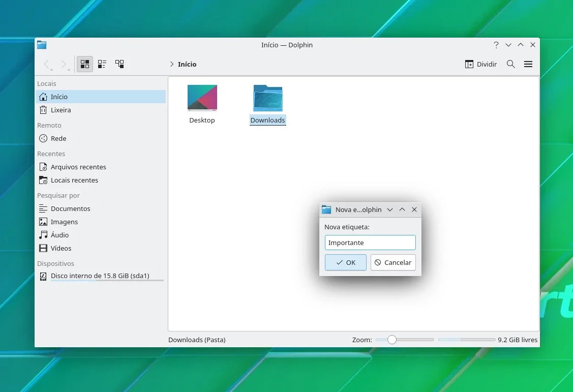Click the help question mark in titlebar

point(496,45)
